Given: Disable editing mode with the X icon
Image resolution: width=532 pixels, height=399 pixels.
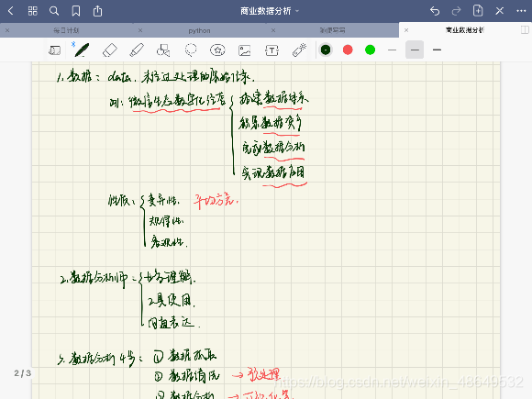Looking at the screenshot, I should pos(499,11).
